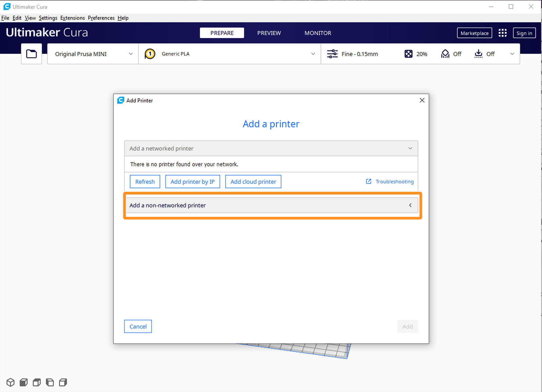Open the print settings sliders icon
This screenshot has height=392, width=542.
pyautogui.click(x=332, y=54)
